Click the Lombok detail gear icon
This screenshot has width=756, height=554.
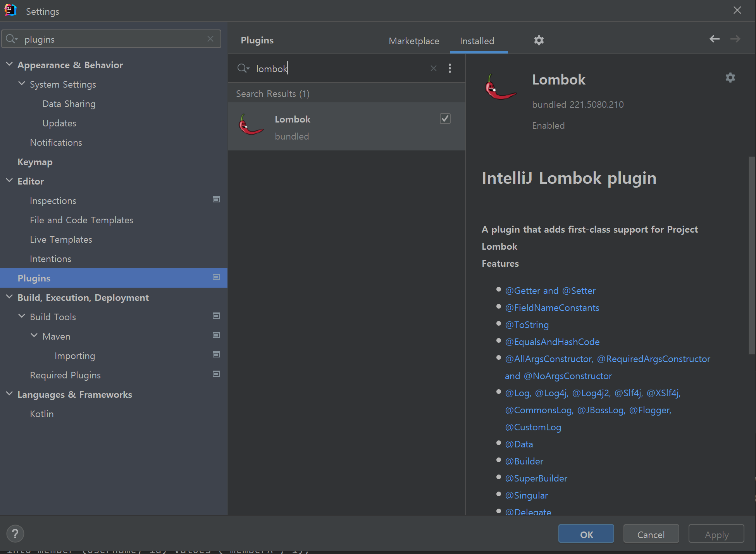pyautogui.click(x=730, y=78)
